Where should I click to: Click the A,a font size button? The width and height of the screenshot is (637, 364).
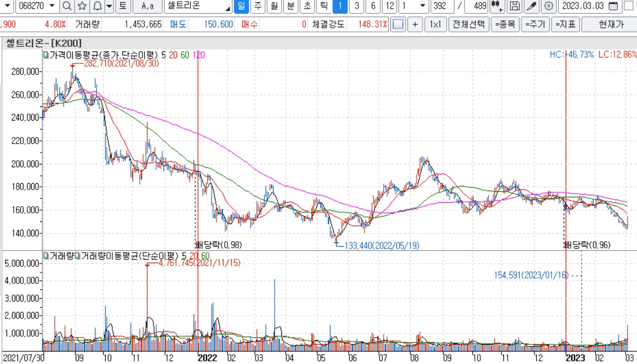[147, 5]
